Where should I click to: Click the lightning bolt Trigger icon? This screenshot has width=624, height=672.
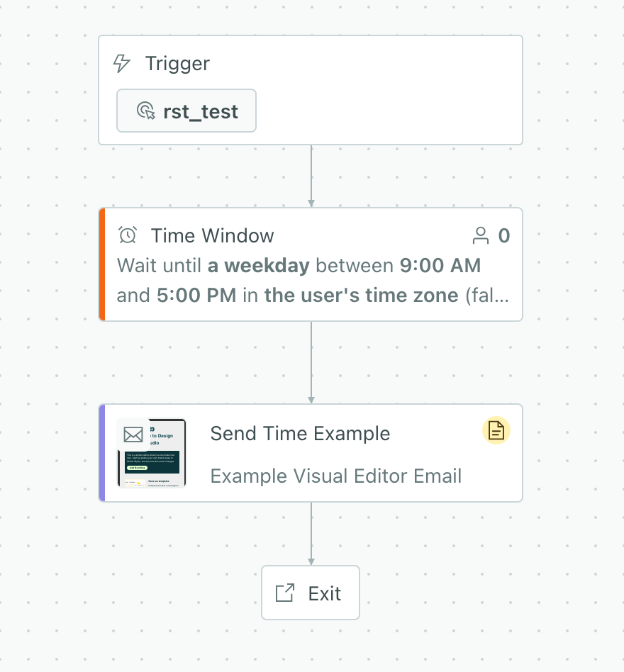[x=121, y=63]
